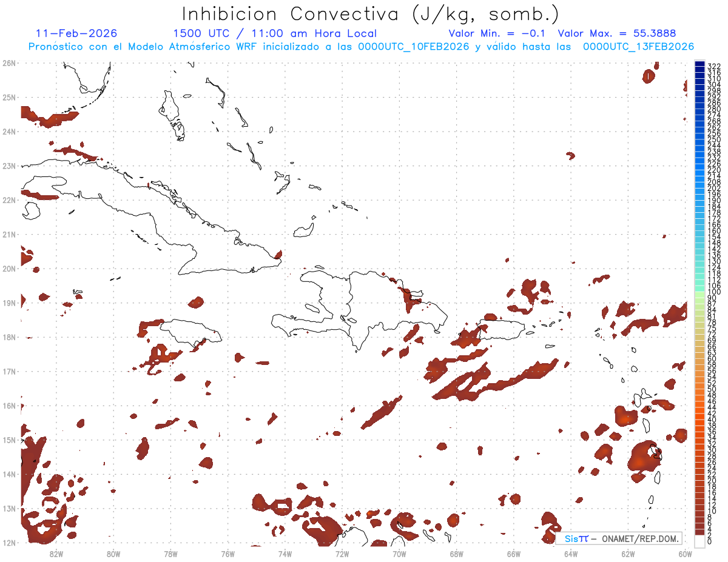Click the 62W longitude label
The width and height of the screenshot is (728, 562).
pyautogui.click(x=628, y=554)
